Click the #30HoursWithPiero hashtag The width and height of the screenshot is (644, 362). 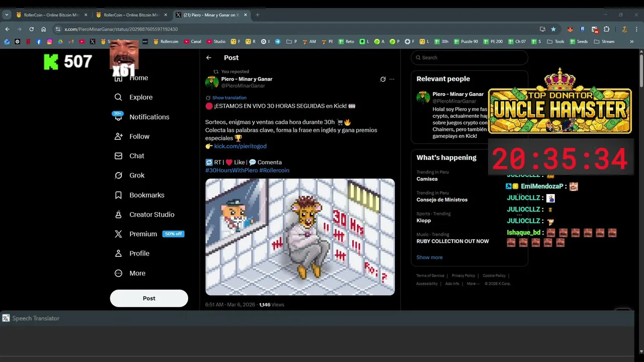(231, 170)
